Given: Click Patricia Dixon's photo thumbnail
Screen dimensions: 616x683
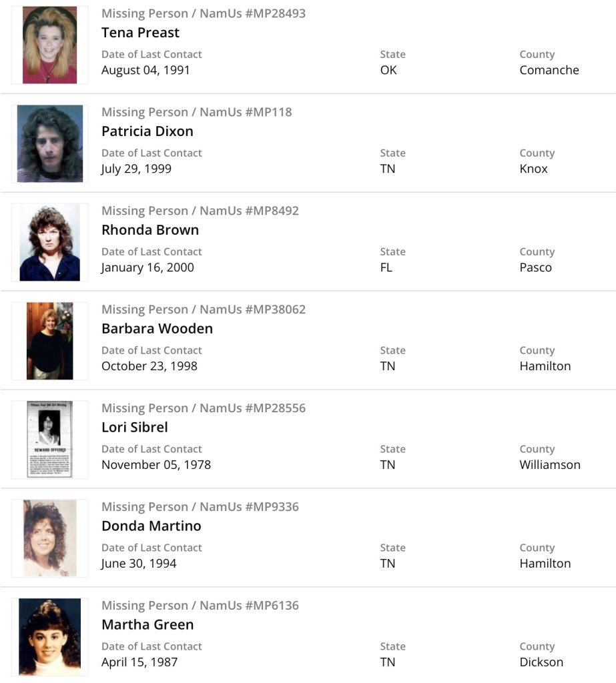Looking at the screenshot, I should point(49,143).
